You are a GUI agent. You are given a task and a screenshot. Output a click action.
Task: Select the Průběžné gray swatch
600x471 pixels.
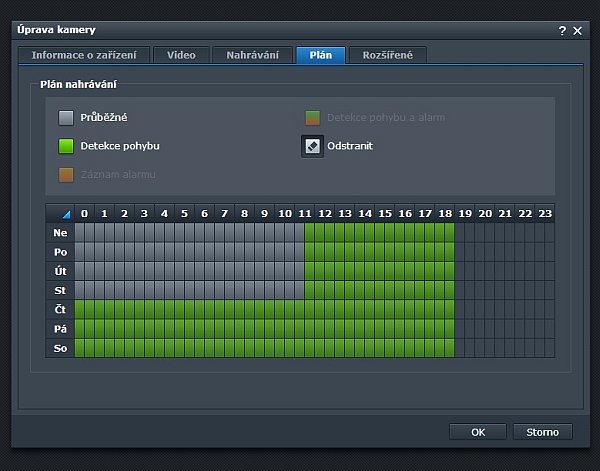tap(66, 117)
